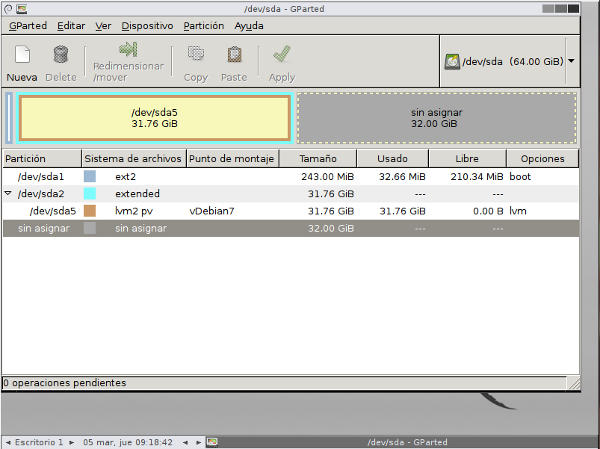The image size is (600, 449).
Task: Sort by the Usado column header
Action: point(392,158)
